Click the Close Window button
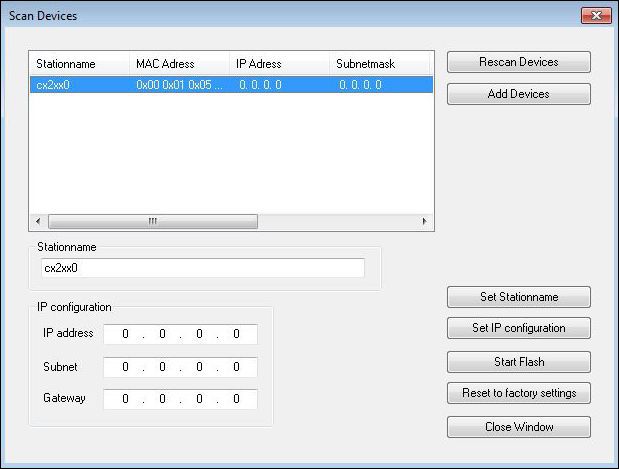Screen dimensions: 619x469 pyautogui.click(x=519, y=427)
